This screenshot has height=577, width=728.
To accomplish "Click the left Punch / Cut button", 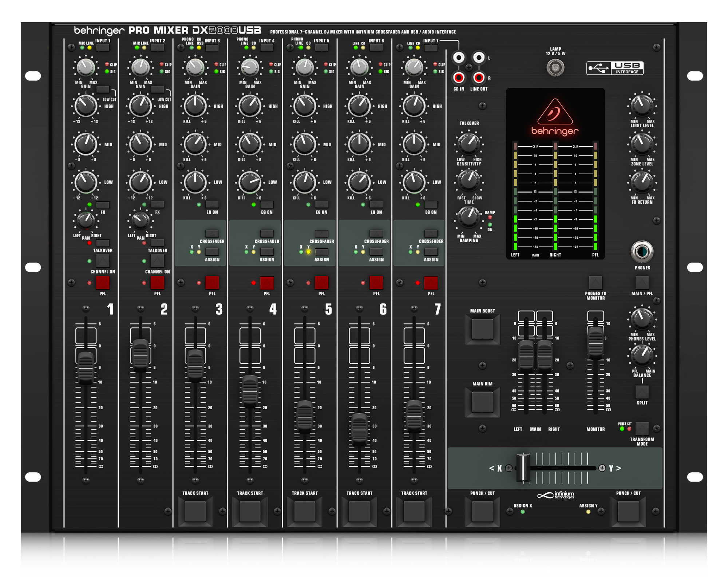I will point(482,511).
